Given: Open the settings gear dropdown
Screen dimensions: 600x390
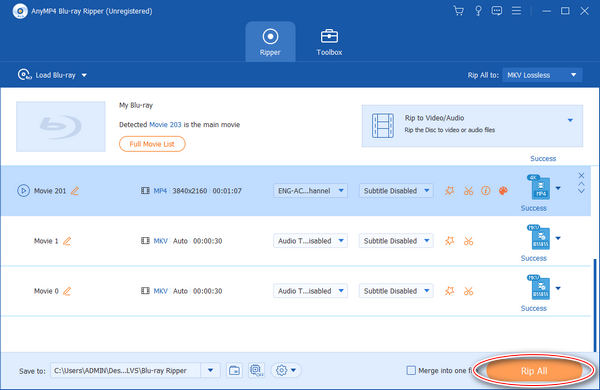Looking at the screenshot, I should pyautogui.click(x=285, y=370).
